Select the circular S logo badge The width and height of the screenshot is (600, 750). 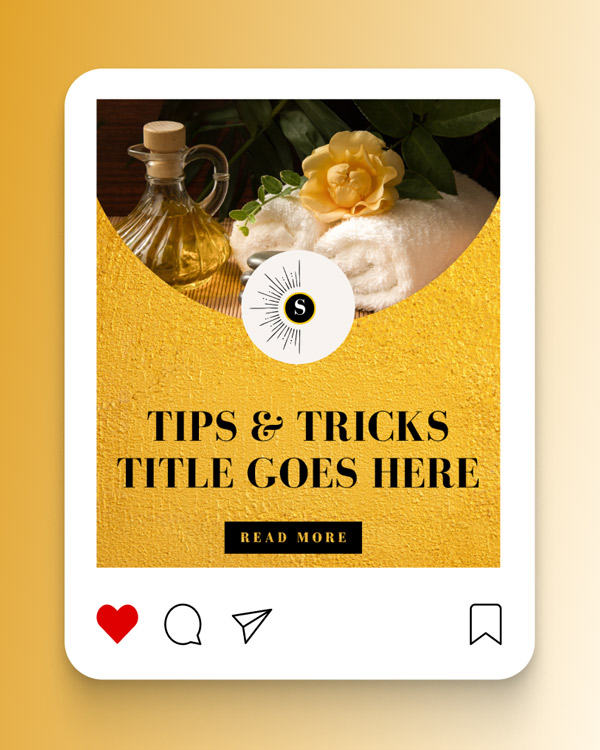(298, 307)
